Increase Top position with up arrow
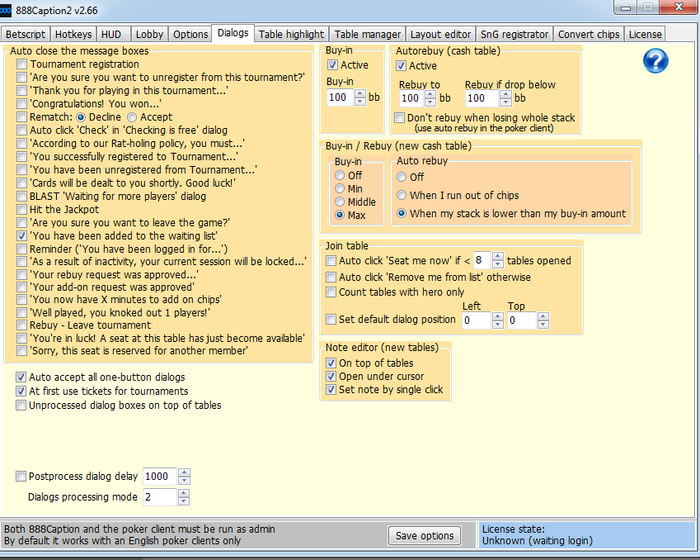The width and height of the screenshot is (700, 560). tap(543, 316)
